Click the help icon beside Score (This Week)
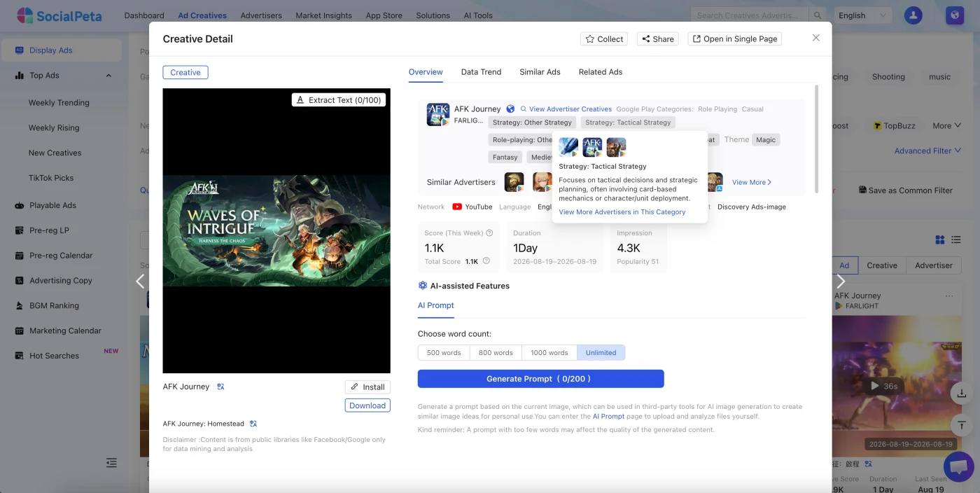The width and height of the screenshot is (980, 493). (489, 233)
